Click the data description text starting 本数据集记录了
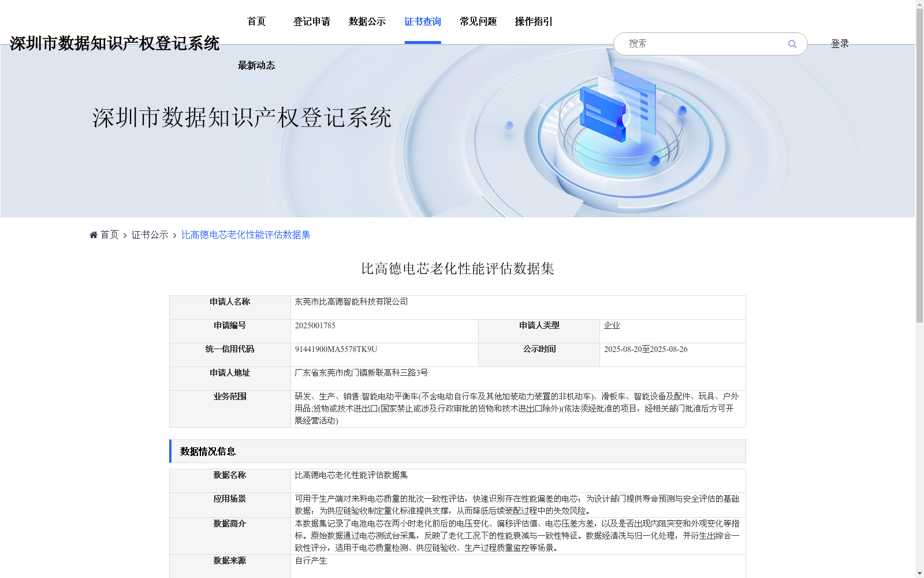 (x=517, y=536)
